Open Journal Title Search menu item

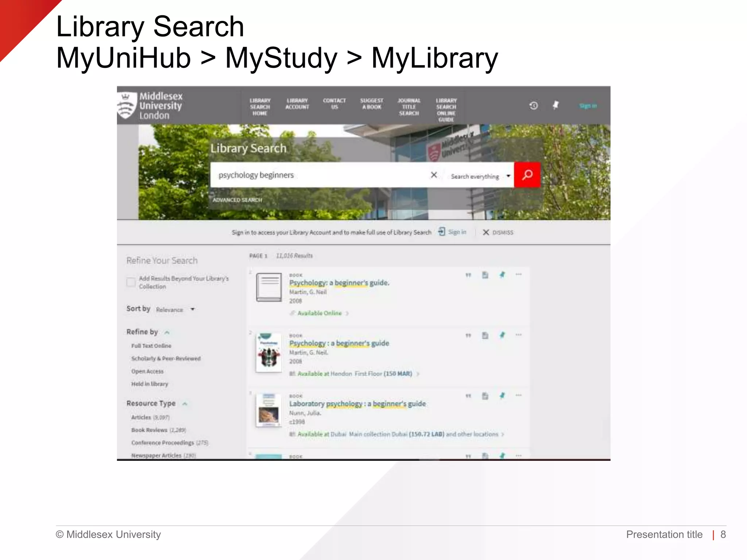409,107
